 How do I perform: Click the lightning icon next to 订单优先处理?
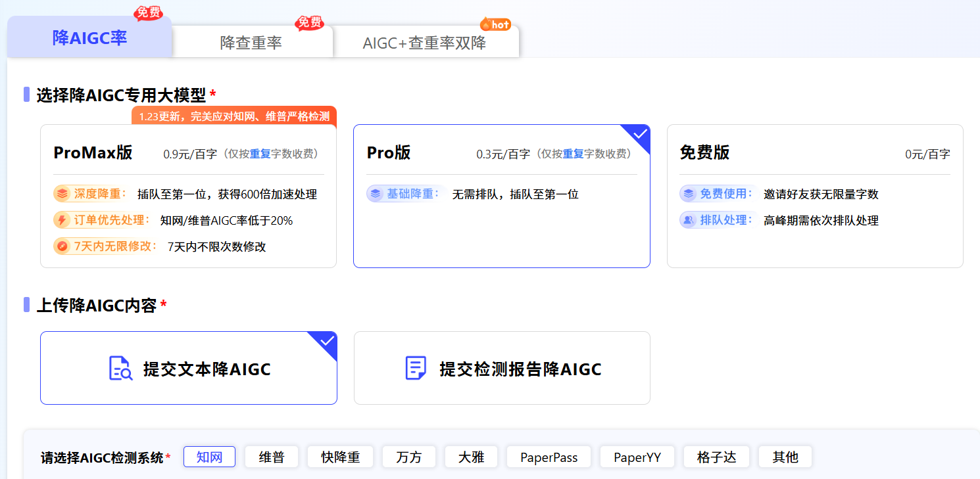[62, 220]
